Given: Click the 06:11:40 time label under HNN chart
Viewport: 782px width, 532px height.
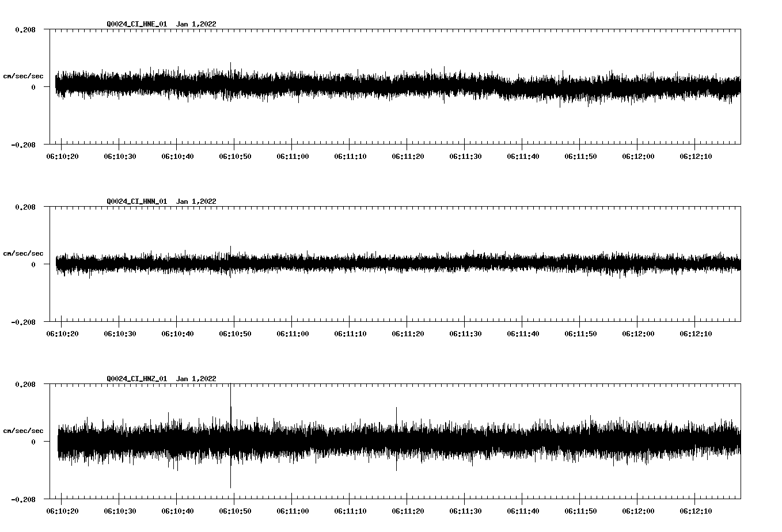Looking at the screenshot, I should 523,334.
